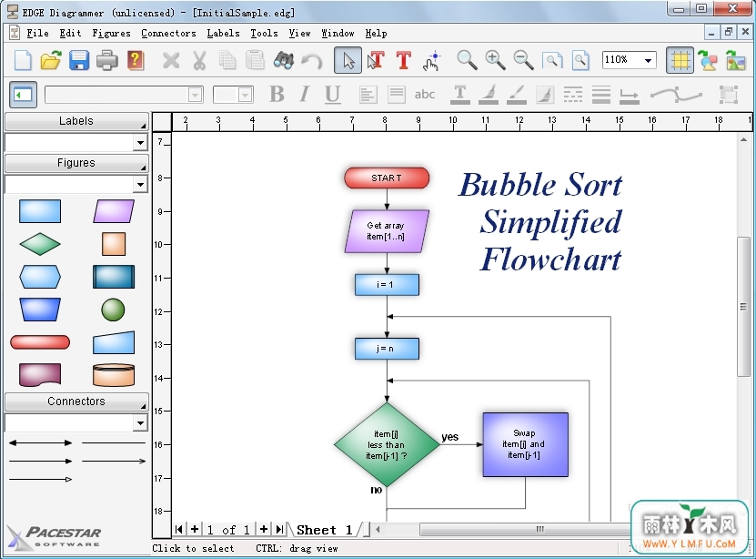
Task: Click the START node in the flowchart
Action: click(x=387, y=178)
